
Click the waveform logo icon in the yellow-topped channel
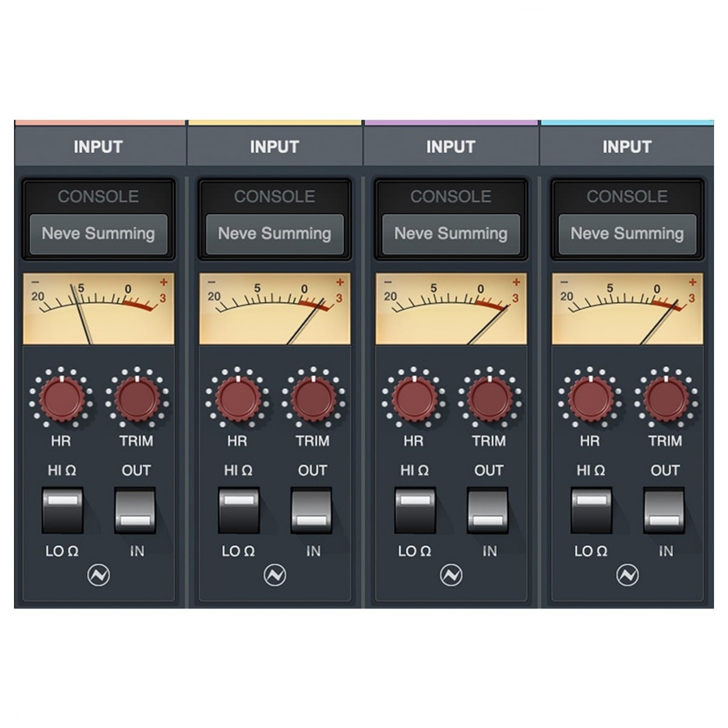(275, 575)
